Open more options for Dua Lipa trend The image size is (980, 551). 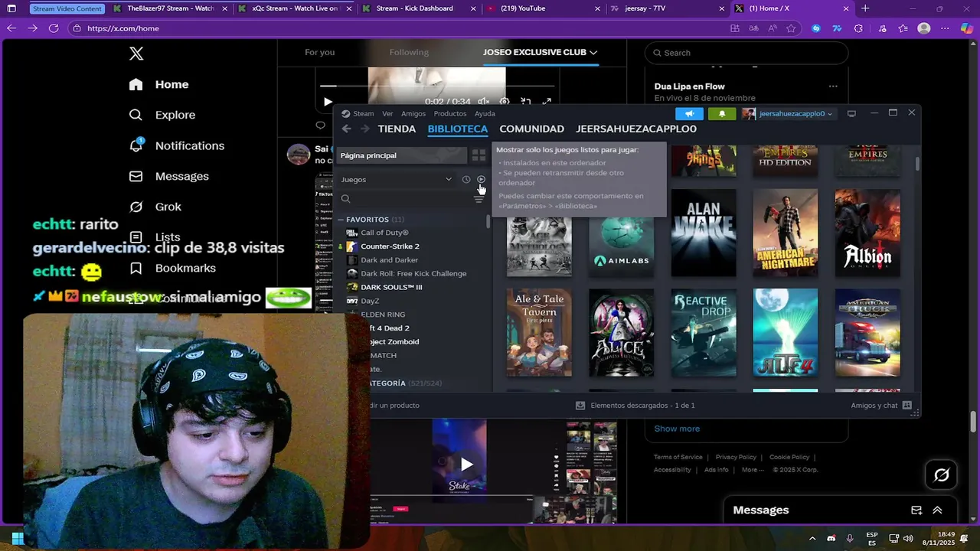point(833,86)
